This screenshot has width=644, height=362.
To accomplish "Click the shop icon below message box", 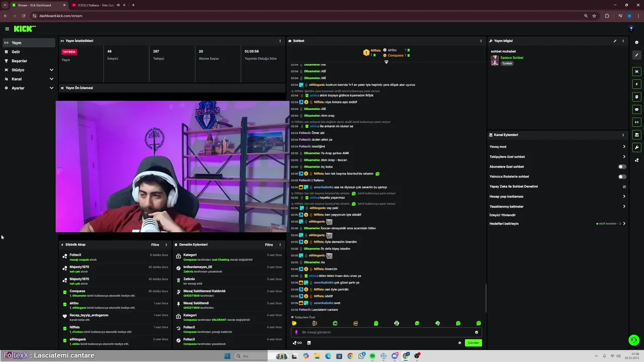I will click(x=309, y=343).
